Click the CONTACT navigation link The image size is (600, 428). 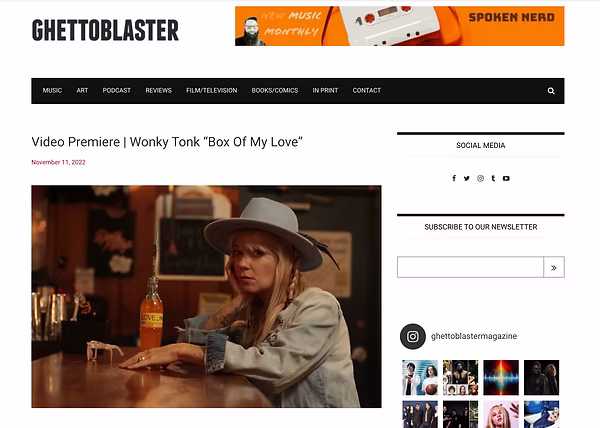[367, 90]
